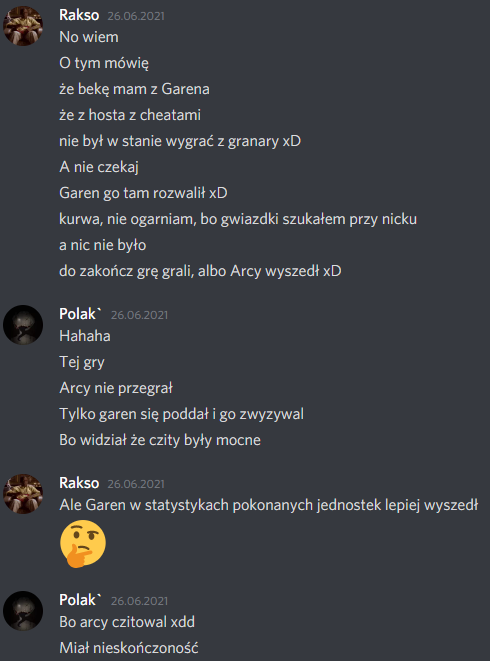Open Rakso's avatar beside 'Ale Garen w statystykach' message
The height and width of the screenshot is (661, 490).
[x=23, y=494]
